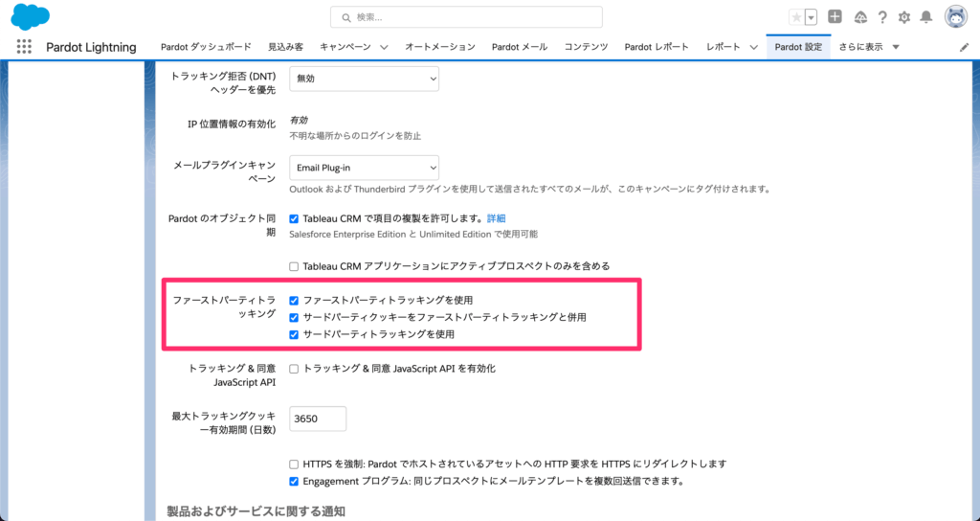980x521 pixels.
Task: Select the Pardot 設定 tab
Action: [x=798, y=47]
